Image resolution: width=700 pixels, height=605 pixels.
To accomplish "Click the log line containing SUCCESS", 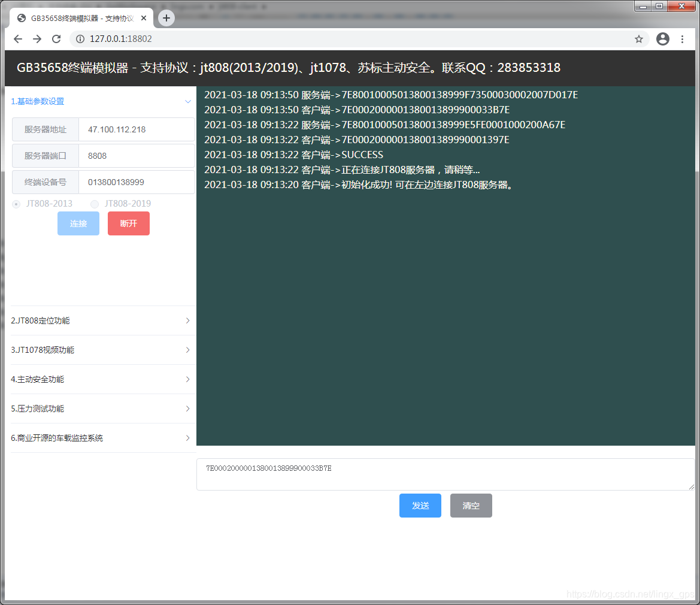I will (294, 155).
